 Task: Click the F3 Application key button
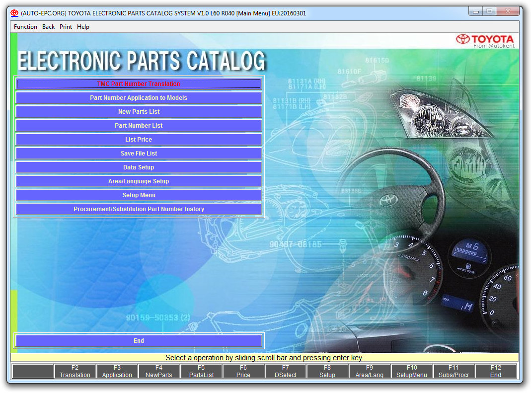click(117, 371)
